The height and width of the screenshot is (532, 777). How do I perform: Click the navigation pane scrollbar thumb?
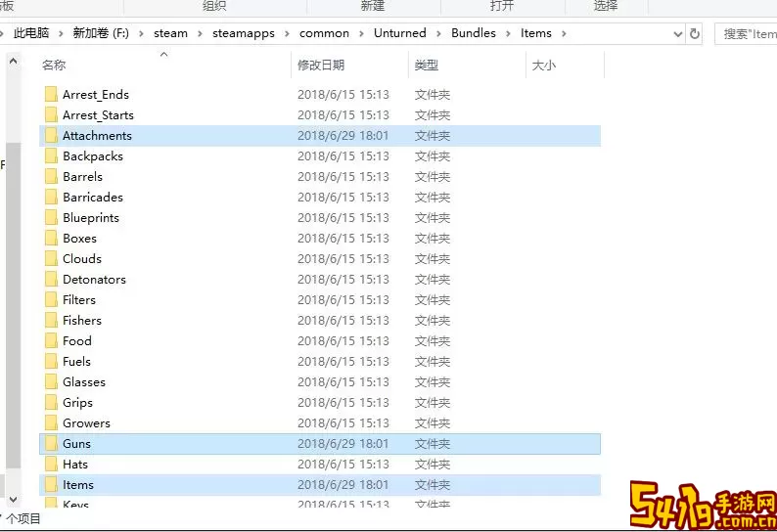(x=14, y=306)
